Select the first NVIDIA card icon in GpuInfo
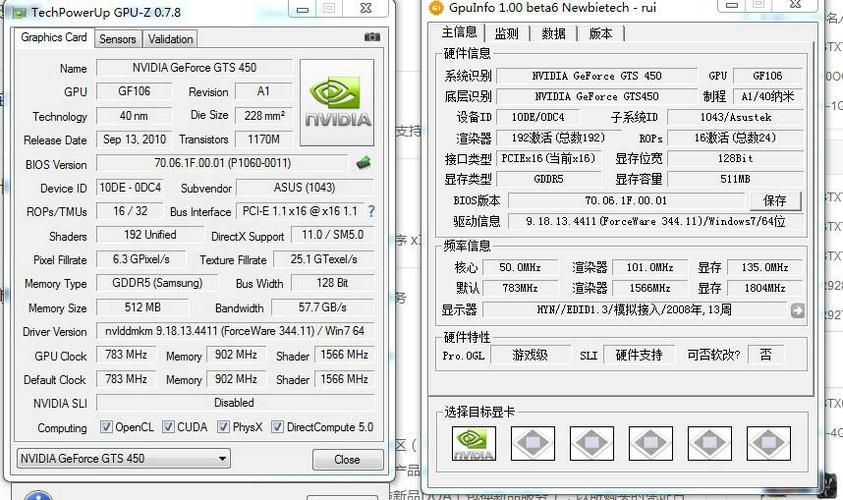Viewport: 843px width, 500px height. [474, 444]
